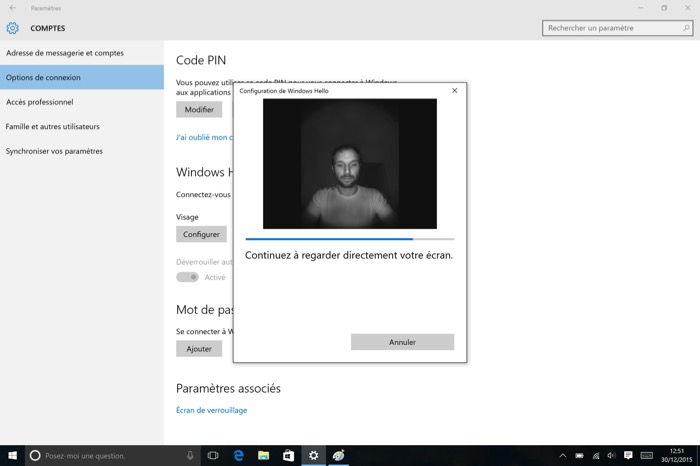
Task: Select Synchroniser vos paramètres
Action: pos(54,151)
